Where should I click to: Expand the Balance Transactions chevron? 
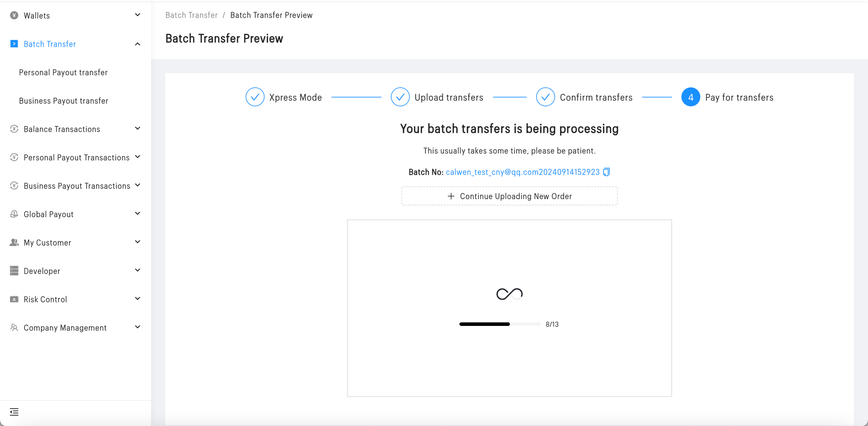tap(137, 129)
